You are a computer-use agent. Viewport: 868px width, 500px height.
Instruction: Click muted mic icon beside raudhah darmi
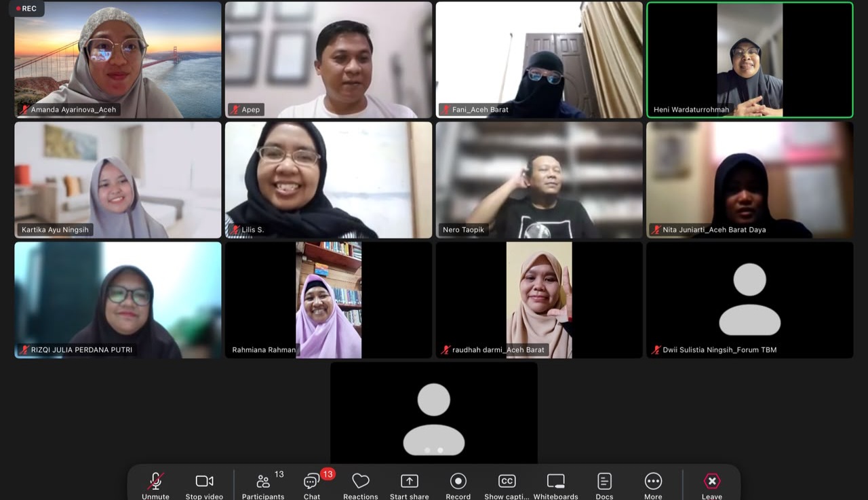pos(446,349)
